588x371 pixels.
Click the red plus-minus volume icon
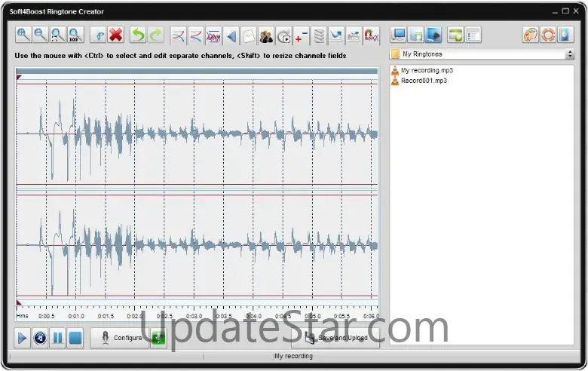click(302, 35)
